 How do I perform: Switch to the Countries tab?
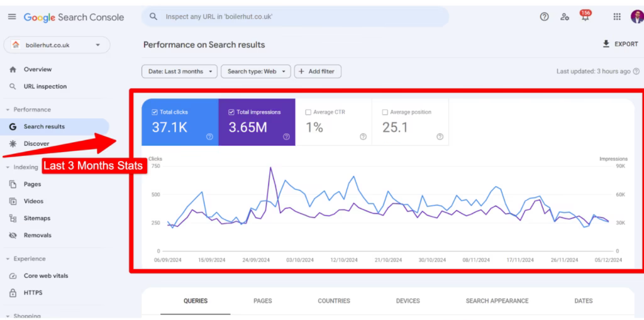tap(334, 301)
